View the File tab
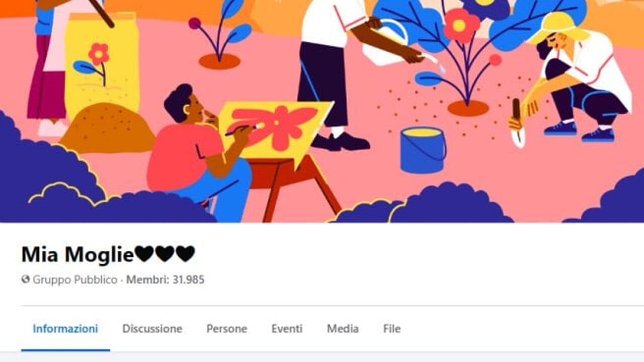The height and width of the screenshot is (362, 644). pyautogui.click(x=392, y=329)
